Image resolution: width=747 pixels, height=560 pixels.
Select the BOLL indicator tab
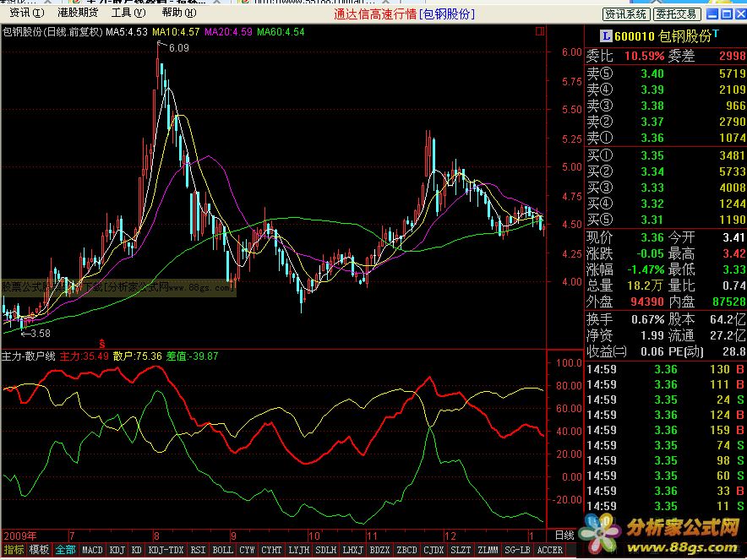click(x=222, y=550)
